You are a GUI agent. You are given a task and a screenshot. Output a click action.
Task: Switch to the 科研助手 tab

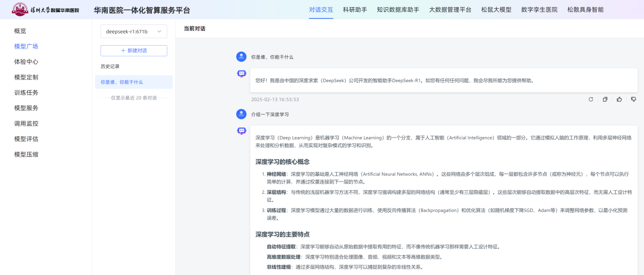click(x=355, y=10)
